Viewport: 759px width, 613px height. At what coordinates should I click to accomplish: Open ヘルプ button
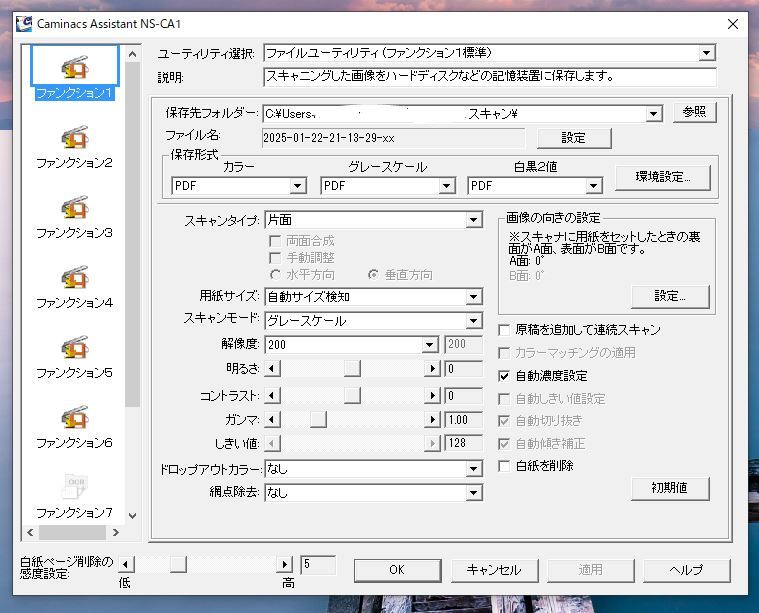click(686, 570)
